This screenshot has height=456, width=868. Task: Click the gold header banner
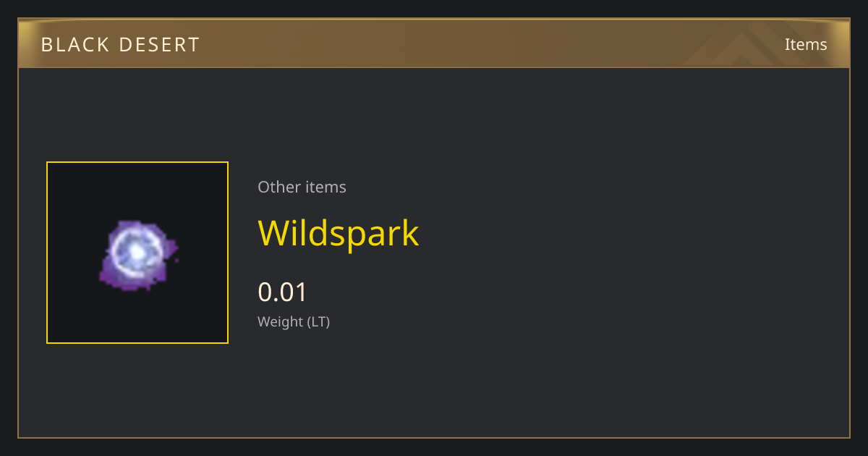pyautogui.click(x=434, y=43)
